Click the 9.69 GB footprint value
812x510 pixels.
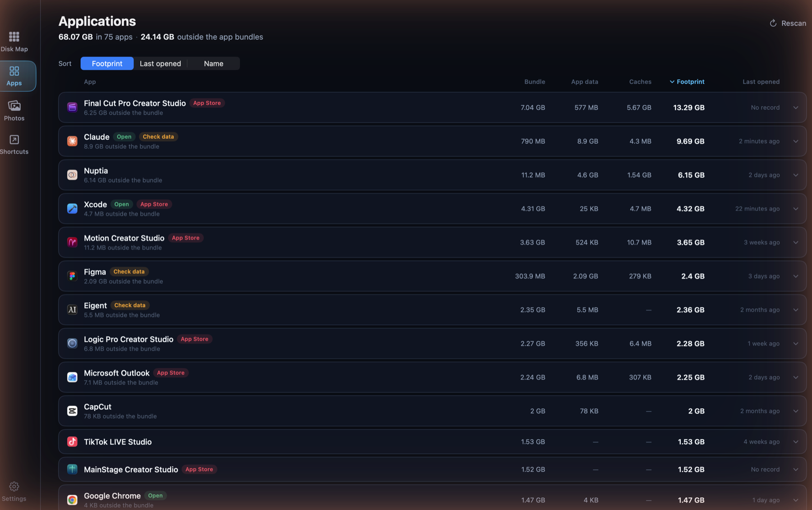click(x=690, y=142)
